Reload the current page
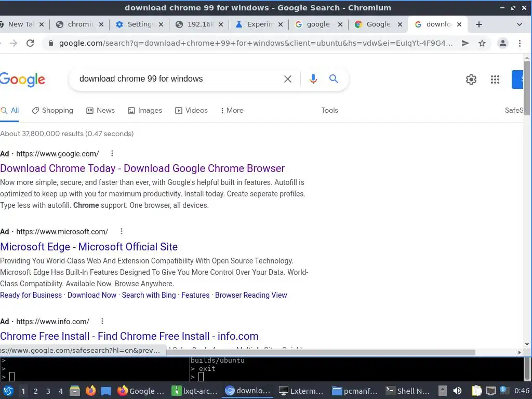532x399 pixels. click(30, 43)
